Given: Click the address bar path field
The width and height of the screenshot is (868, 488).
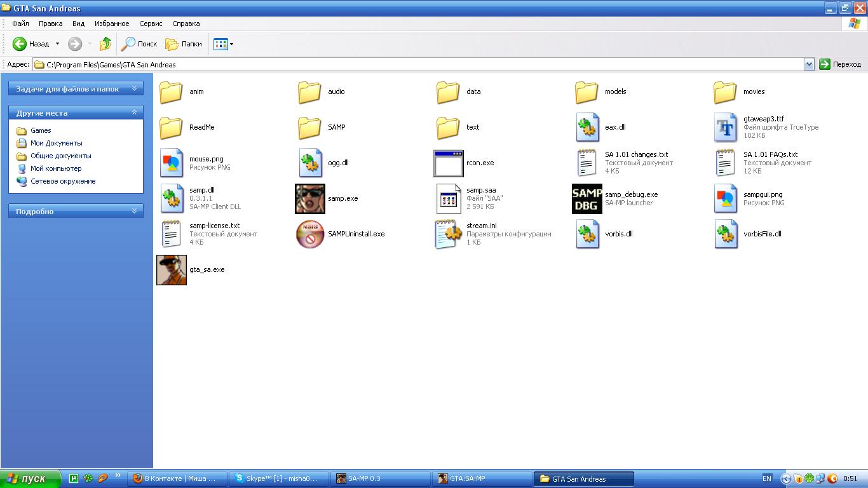Looking at the screenshot, I should [x=417, y=64].
